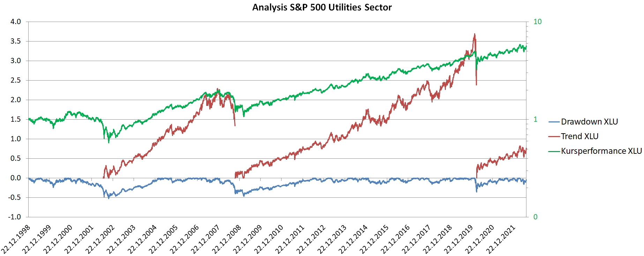Click the green Kursperformance XLU legend line marker
Viewport: 644px width, 256px height.
(554, 151)
